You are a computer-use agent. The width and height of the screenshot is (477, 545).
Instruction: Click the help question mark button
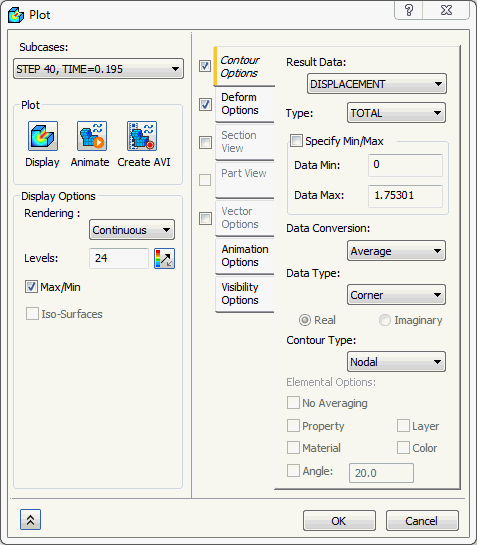409,10
